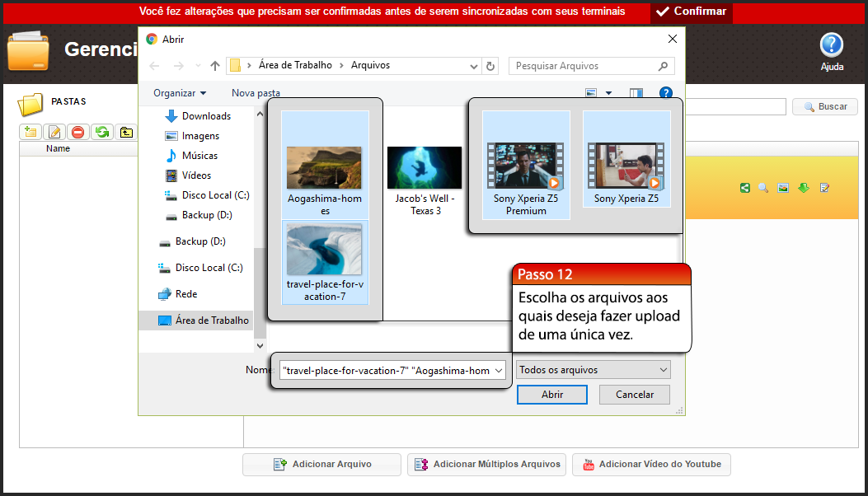The width and height of the screenshot is (868, 496).
Task: Create a new folder in the PASTAS panel
Action: (30, 131)
